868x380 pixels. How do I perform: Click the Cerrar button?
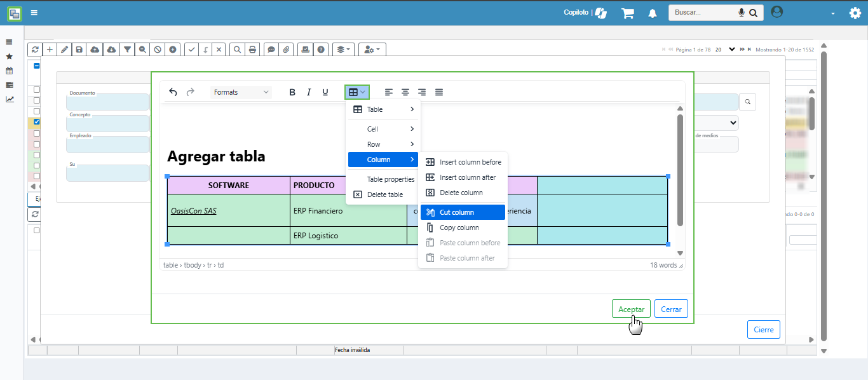[671, 309]
